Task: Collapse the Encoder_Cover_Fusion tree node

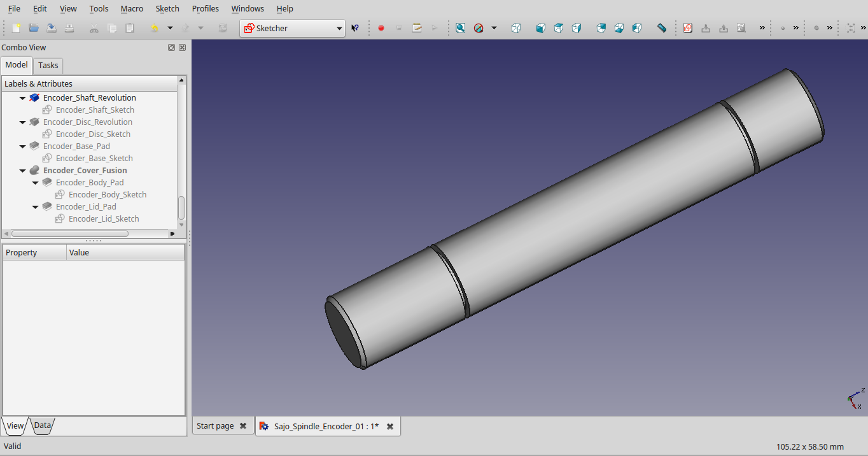Action: [x=23, y=171]
